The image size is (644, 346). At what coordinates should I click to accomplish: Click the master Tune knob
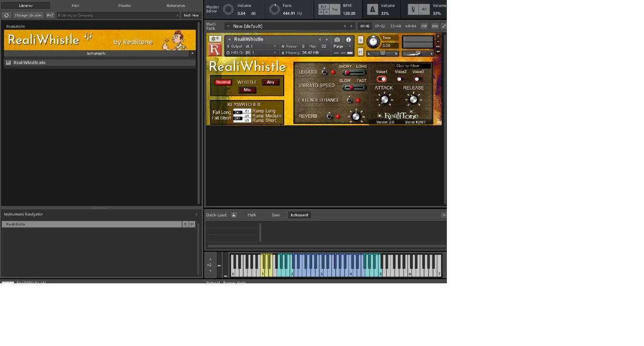[x=274, y=10]
